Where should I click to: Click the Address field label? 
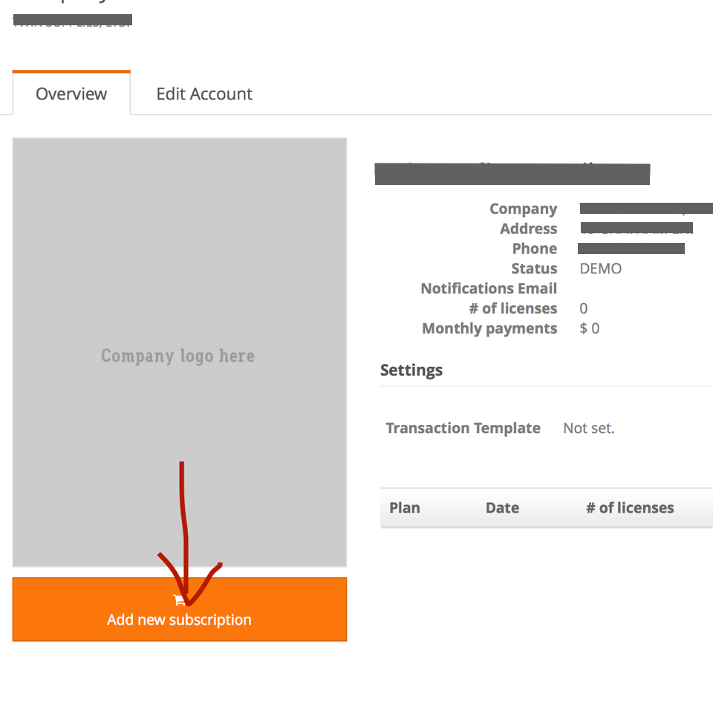coord(528,229)
